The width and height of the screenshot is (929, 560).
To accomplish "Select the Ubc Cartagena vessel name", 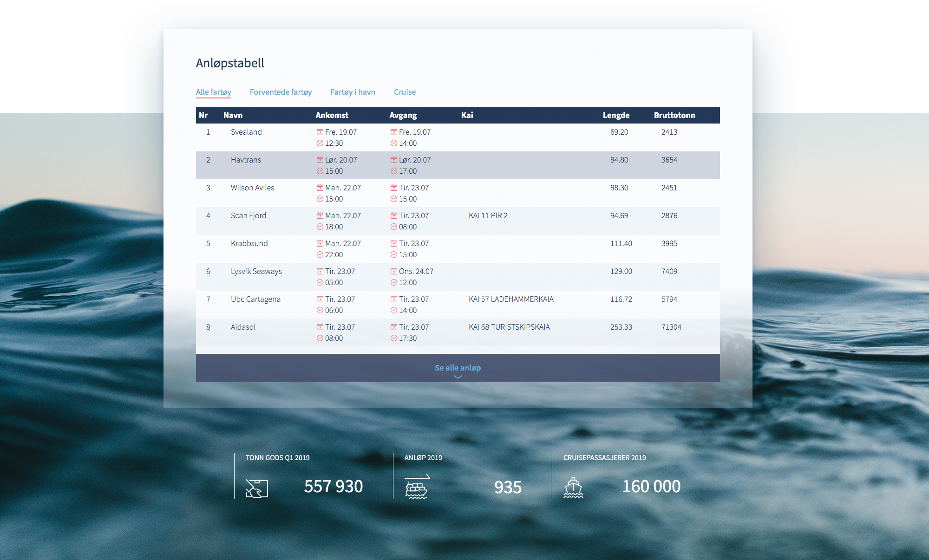I will pyautogui.click(x=255, y=299).
